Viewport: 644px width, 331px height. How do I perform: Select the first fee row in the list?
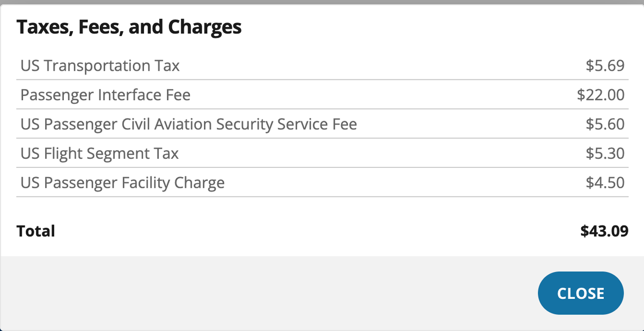(x=322, y=65)
